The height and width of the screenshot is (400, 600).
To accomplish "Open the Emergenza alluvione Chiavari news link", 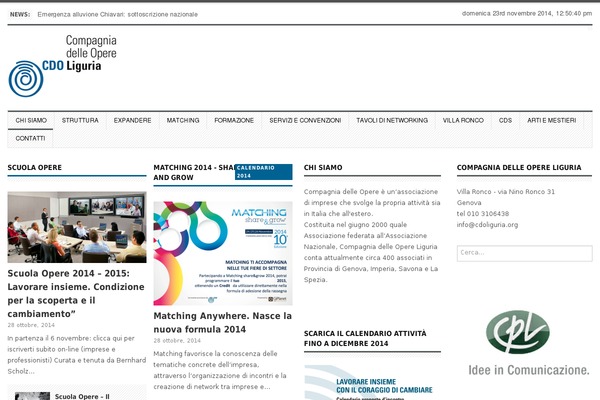I will [117, 15].
